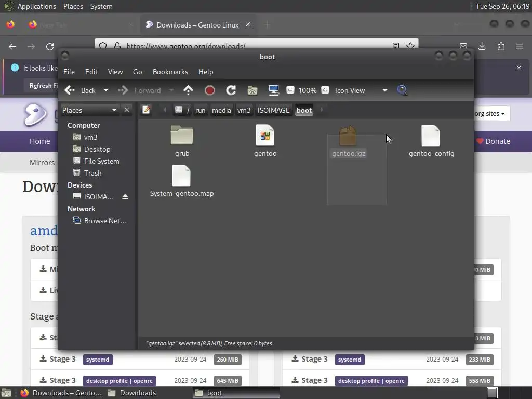Go back in Firefox toolbar

click(12, 46)
